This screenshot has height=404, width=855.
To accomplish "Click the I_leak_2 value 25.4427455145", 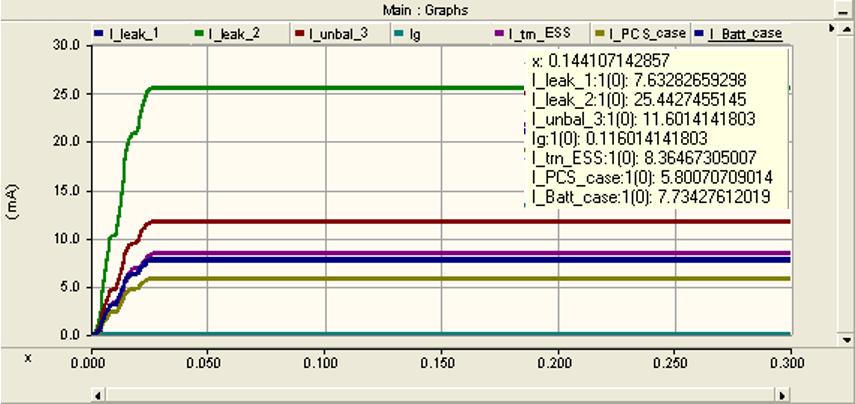I will (x=688, y=99).
